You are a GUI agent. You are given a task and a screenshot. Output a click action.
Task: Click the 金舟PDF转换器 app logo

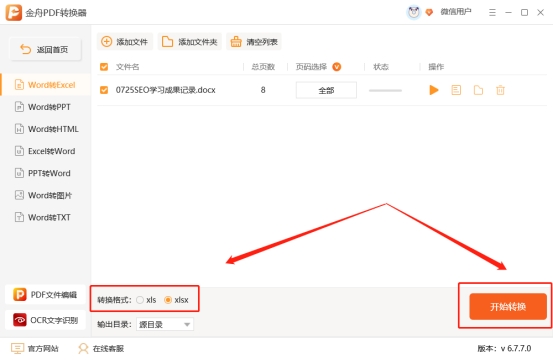(x=14, y=12)
